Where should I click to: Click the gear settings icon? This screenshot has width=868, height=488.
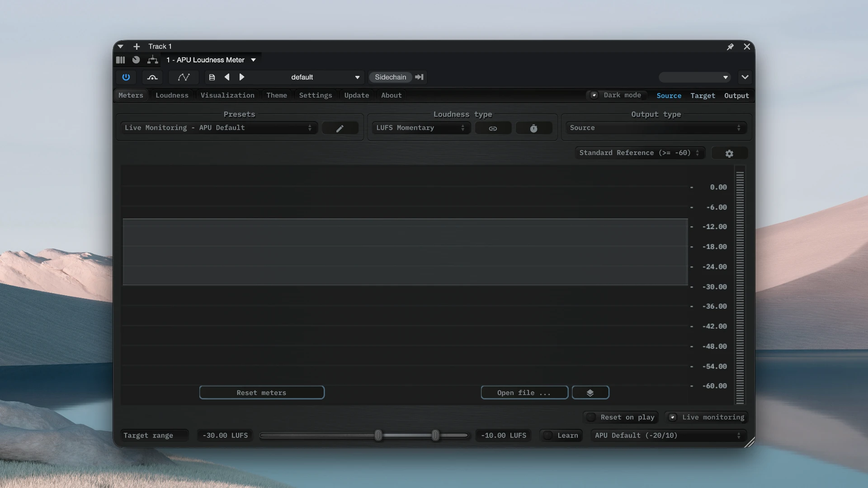pyautogui.click(x=729, y=153)
